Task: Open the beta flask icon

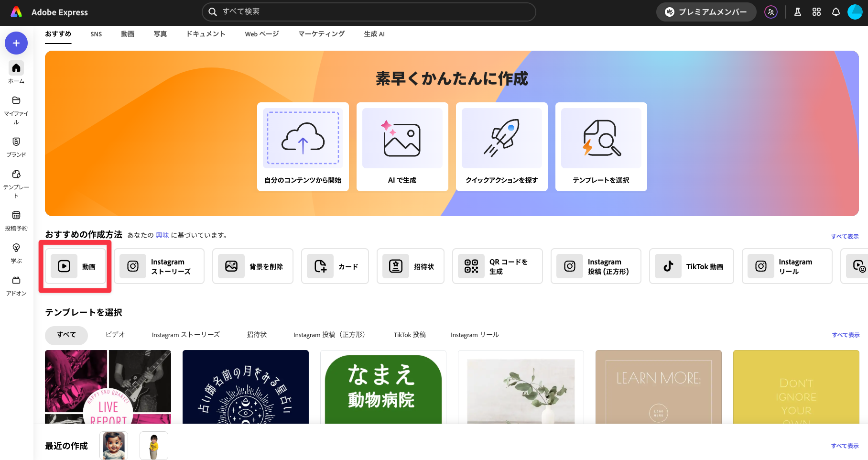Action: click(x=798, y=12)
